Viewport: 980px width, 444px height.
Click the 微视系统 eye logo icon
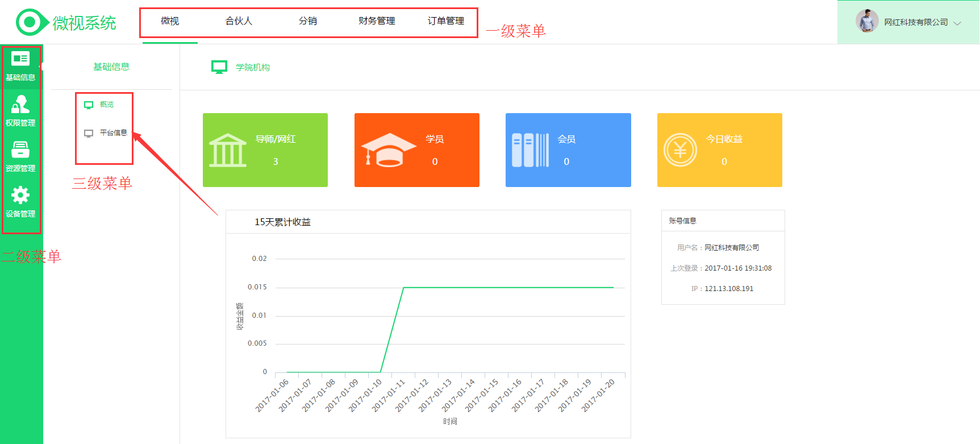click(x=32, y=22)
